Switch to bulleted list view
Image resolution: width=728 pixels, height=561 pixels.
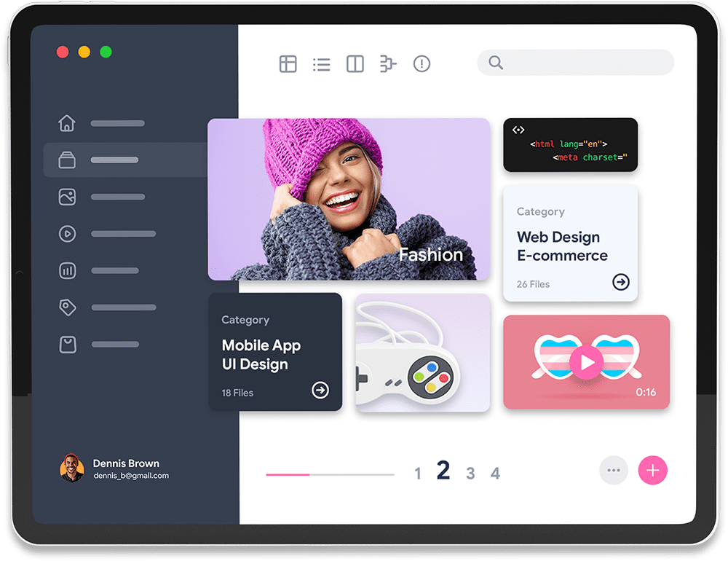[321, 64]
